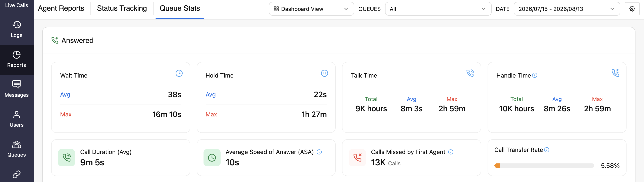Click the 'Wait Time' card title
The image size is (644, 182).
74,75
